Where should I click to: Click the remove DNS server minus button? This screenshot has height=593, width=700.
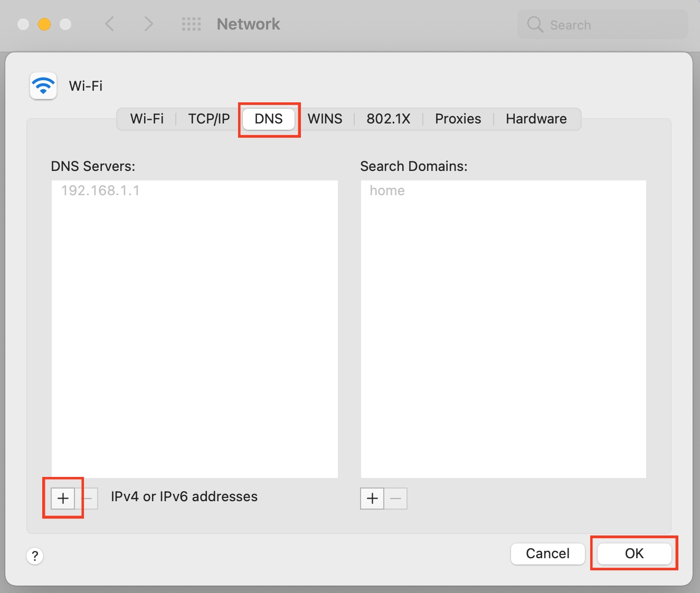pos(87,498)
